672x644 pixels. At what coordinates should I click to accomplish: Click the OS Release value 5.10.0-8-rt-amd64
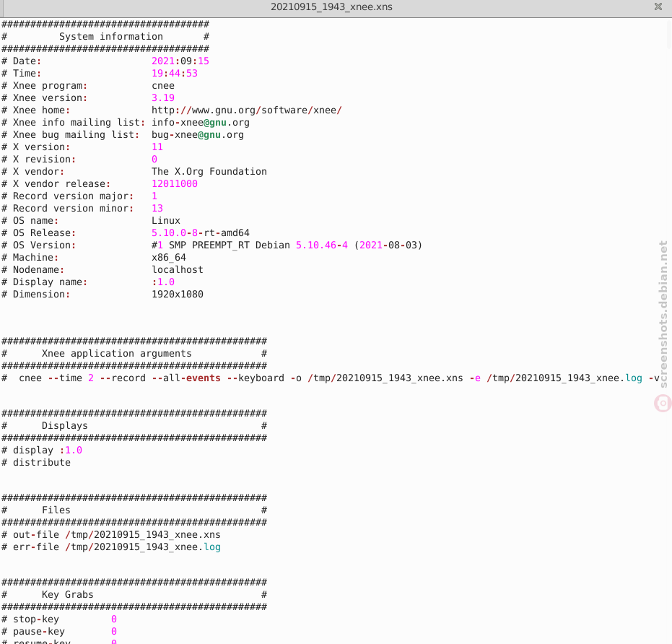pos(201,232)
